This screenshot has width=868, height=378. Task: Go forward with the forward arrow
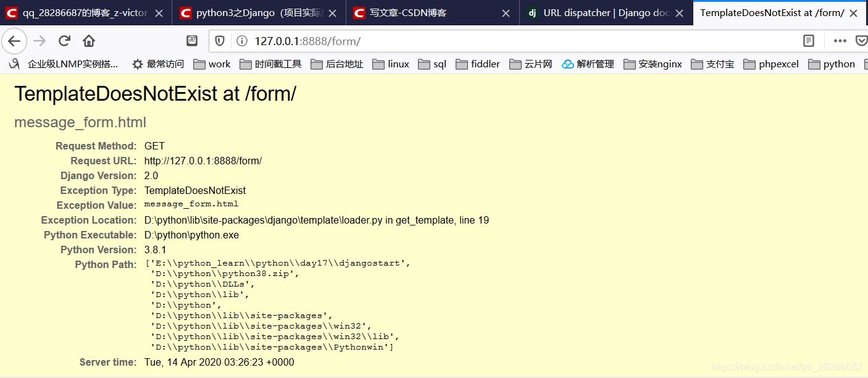(x=40, y=41)
